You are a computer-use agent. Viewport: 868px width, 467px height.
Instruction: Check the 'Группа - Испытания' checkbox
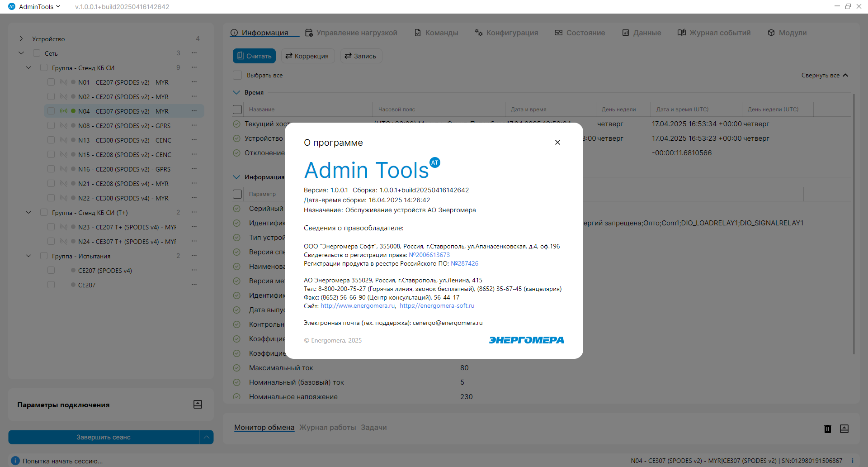(44, 256)
